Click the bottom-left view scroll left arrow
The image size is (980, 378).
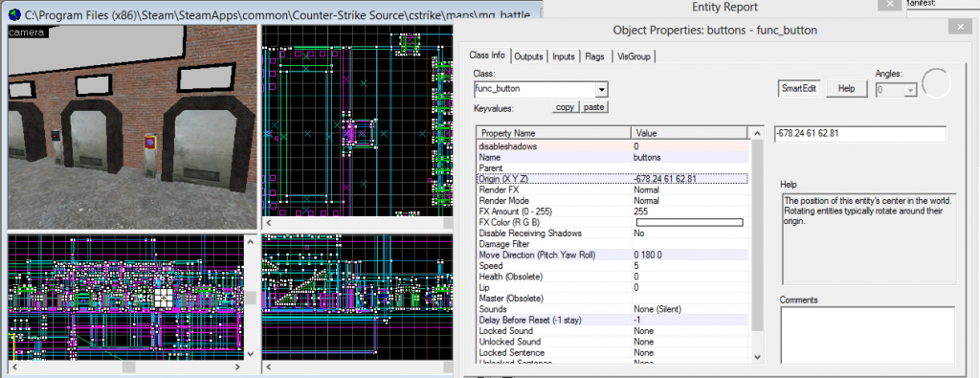13,367
